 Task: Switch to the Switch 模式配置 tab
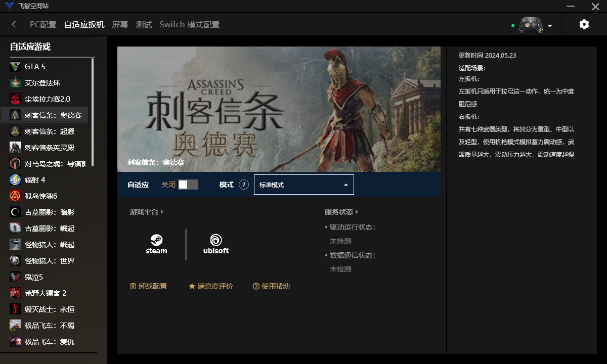(190, 24)
